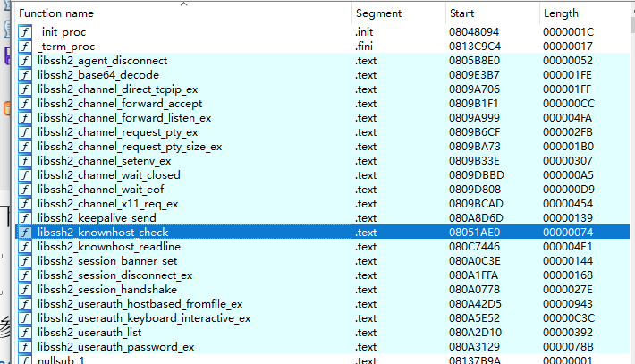Click the .fini segment cell
This screenshot has width=635, height=364.
click(x=364, y=47)
